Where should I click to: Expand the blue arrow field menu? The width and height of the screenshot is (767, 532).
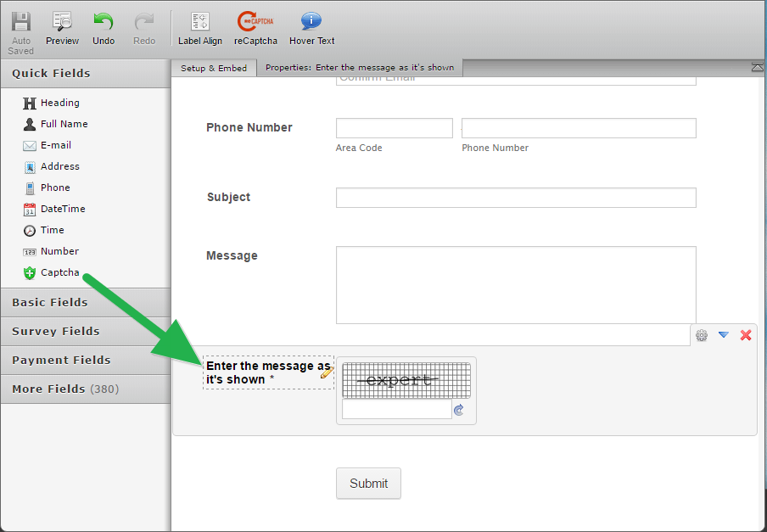[724, 335]
